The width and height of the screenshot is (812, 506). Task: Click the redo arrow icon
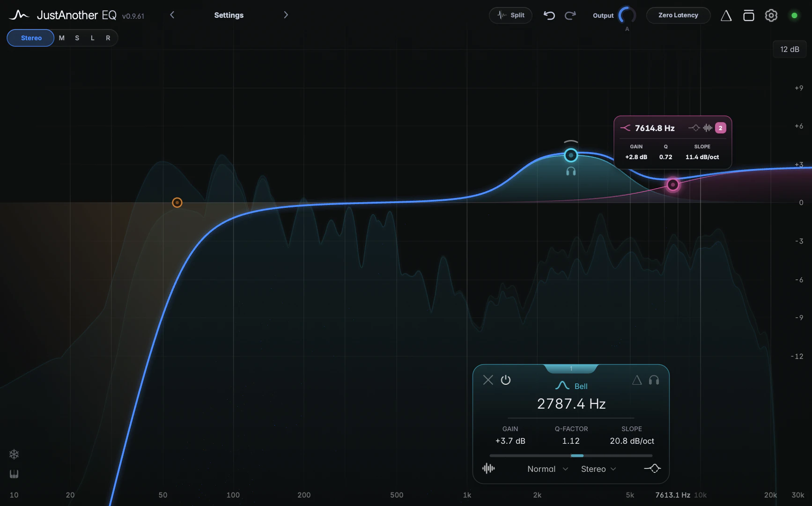[x=570, y=15]
